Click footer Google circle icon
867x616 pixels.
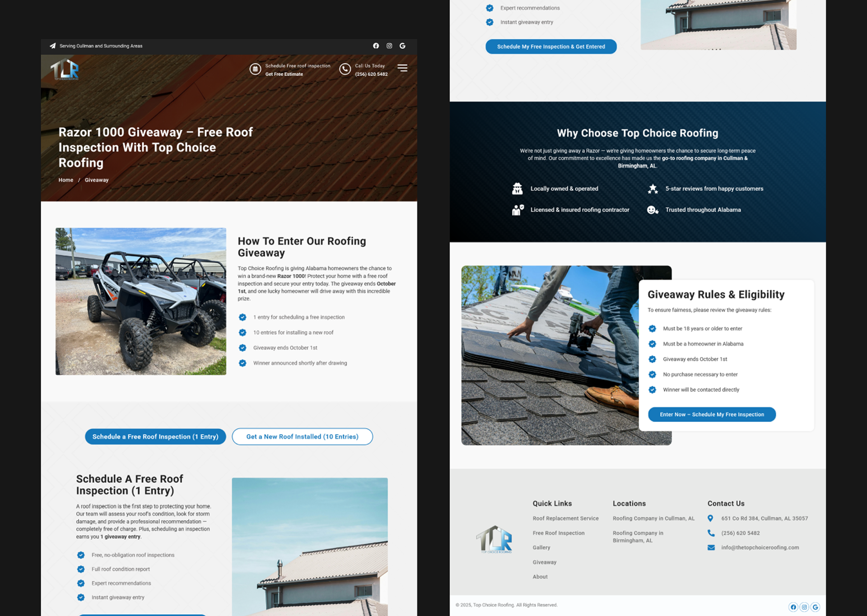815,607
